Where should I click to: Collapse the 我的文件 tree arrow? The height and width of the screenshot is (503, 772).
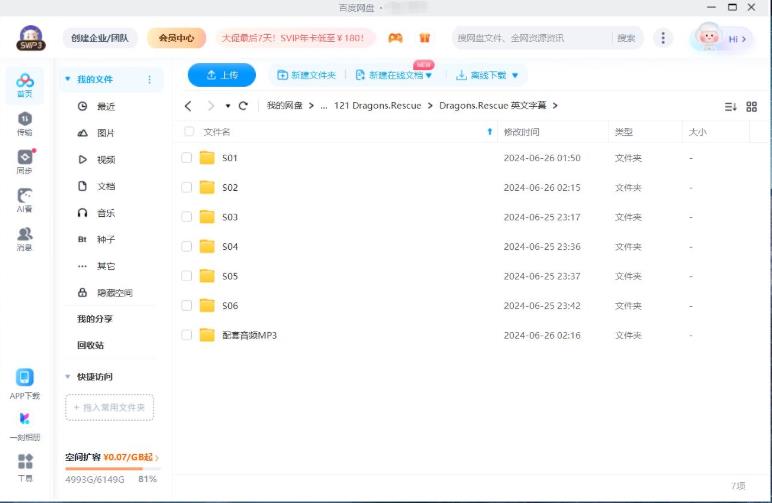[x=67, y=79]
